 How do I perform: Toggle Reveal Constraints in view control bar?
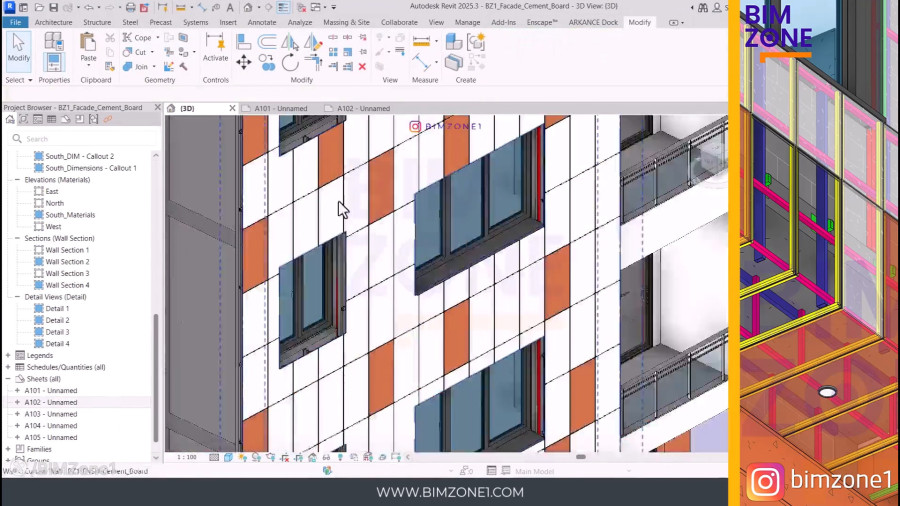point(395,457)
